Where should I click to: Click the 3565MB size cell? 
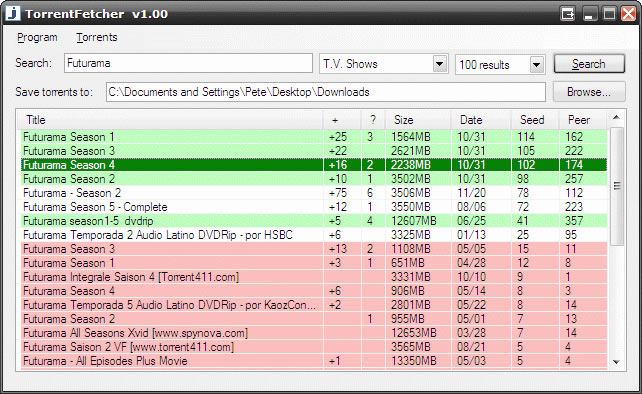pyautogui.click(x=411, y=347)
